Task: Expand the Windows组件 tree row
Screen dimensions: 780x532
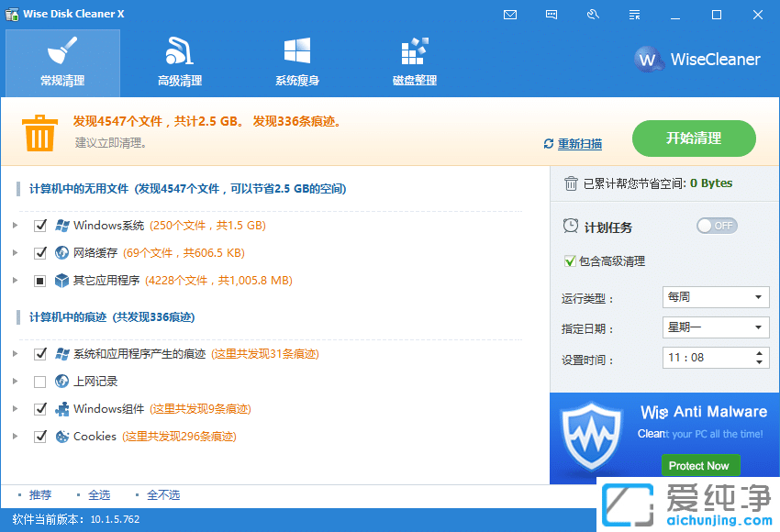Action: point(16,409)
